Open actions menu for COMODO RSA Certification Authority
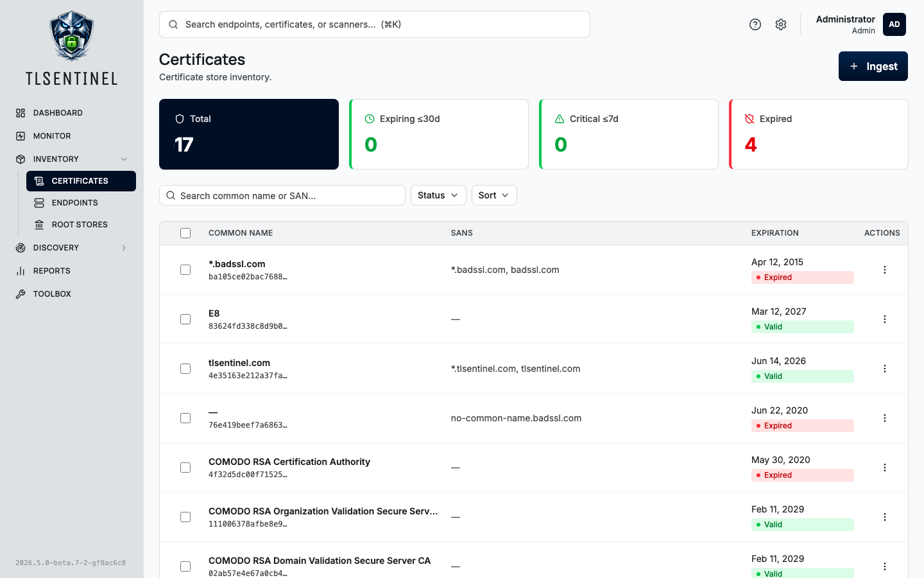Image resolution: width=924 pixels, height=578 pixels. pos(885,468)
